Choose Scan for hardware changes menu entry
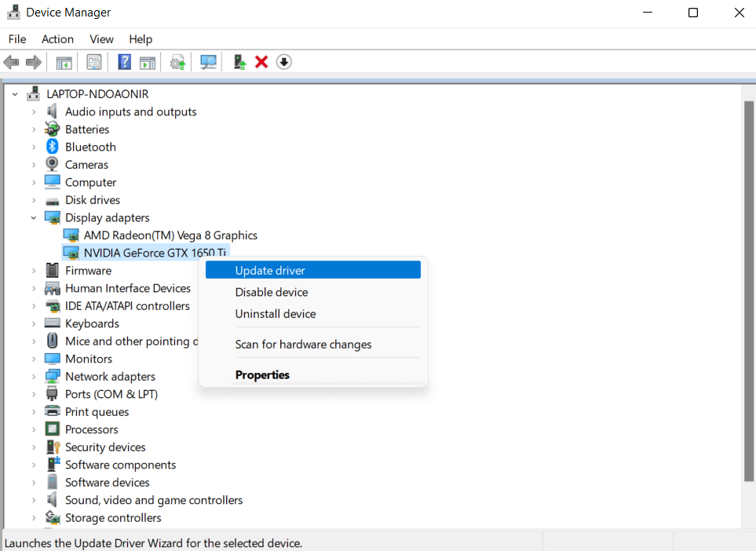 pos(313,345)
